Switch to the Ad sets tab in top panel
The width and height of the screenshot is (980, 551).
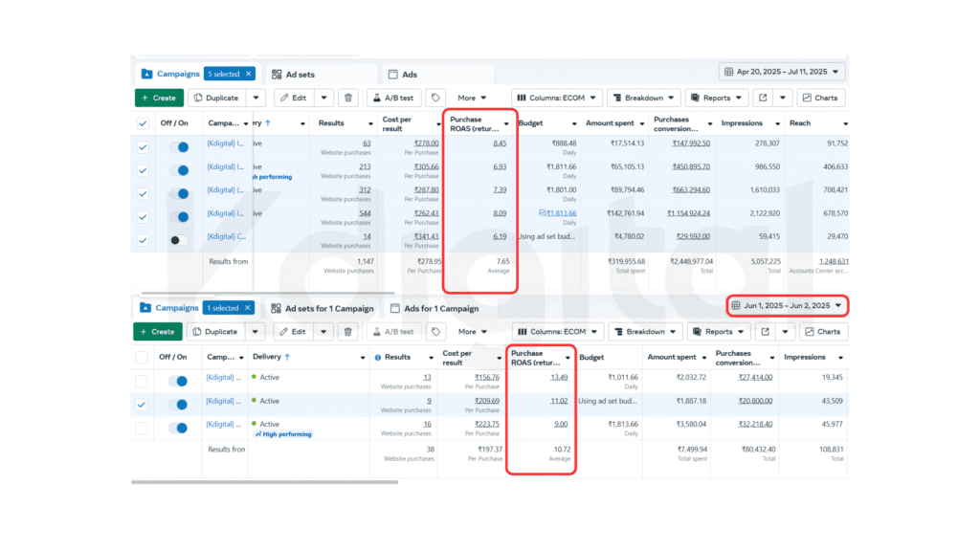[293, 75]
